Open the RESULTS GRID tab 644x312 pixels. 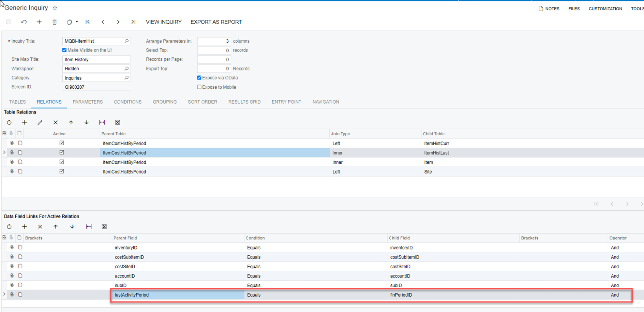tap(244, 102)
